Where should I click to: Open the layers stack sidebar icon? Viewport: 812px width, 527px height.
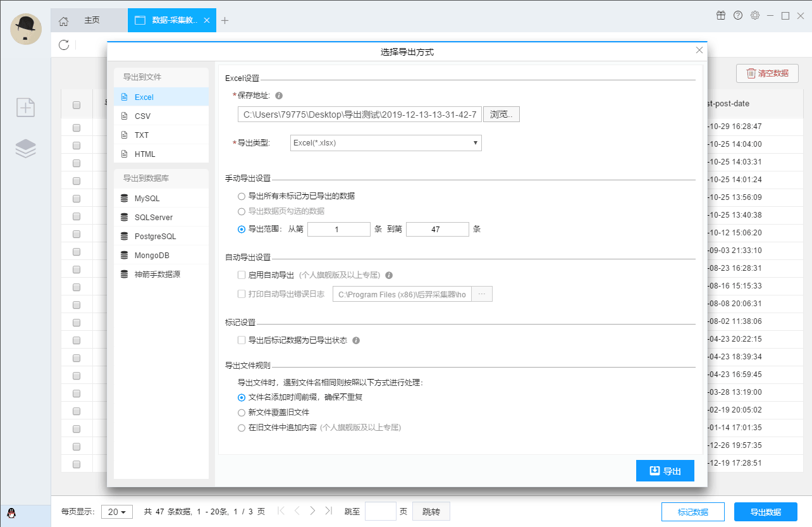pyautogui.click(x=26, y=149)
